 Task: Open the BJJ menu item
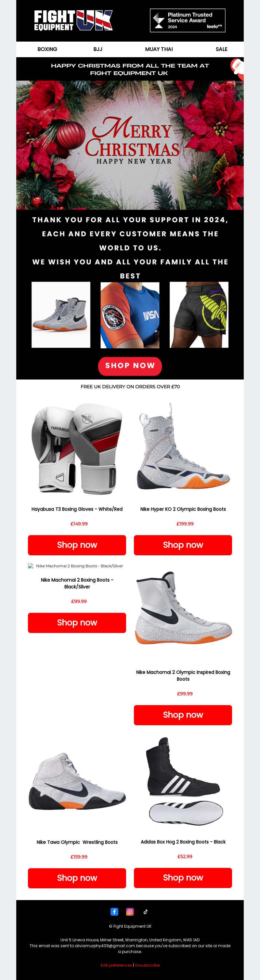(98, 49)
